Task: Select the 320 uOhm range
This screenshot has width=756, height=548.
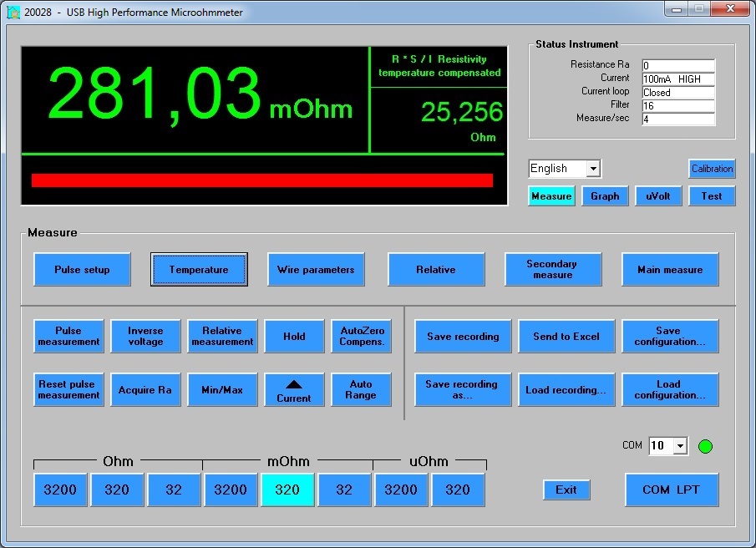Action: 458,490
